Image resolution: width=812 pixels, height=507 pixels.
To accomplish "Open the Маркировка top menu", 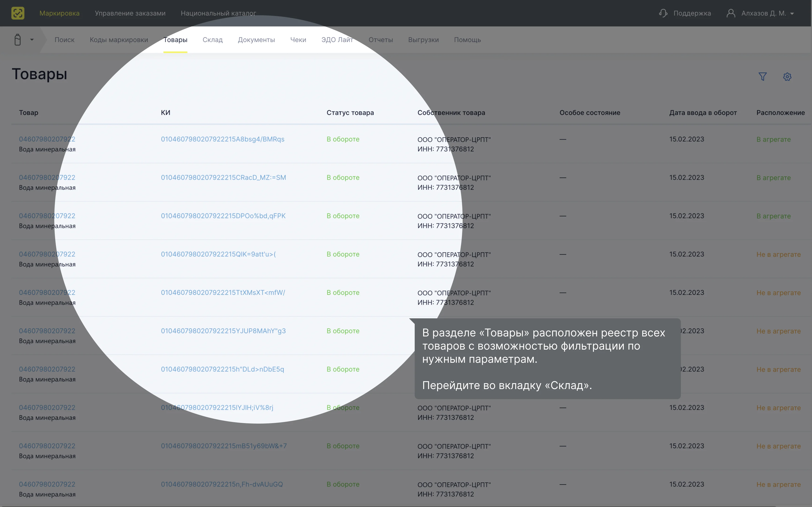I will [x=59, y=13].
